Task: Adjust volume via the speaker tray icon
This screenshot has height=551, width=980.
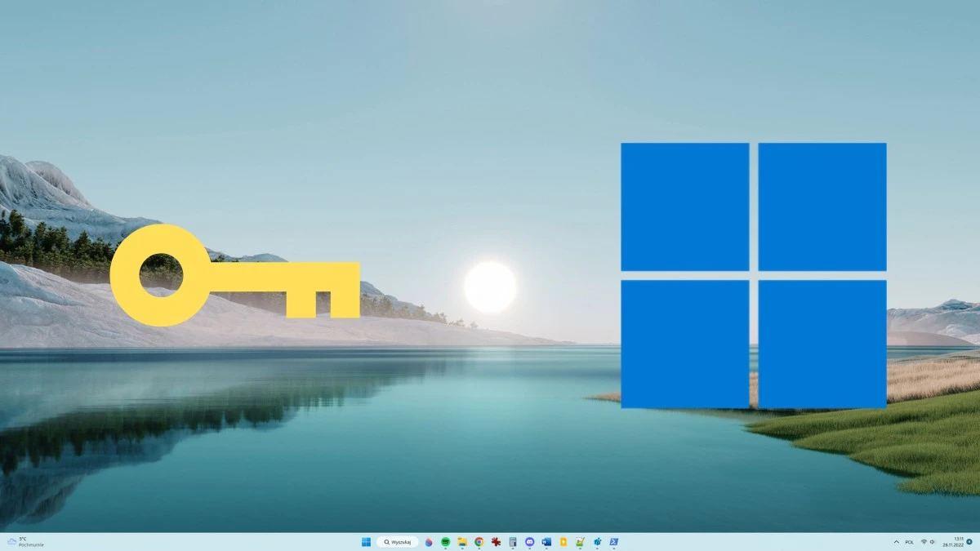Action: [932, 541]
